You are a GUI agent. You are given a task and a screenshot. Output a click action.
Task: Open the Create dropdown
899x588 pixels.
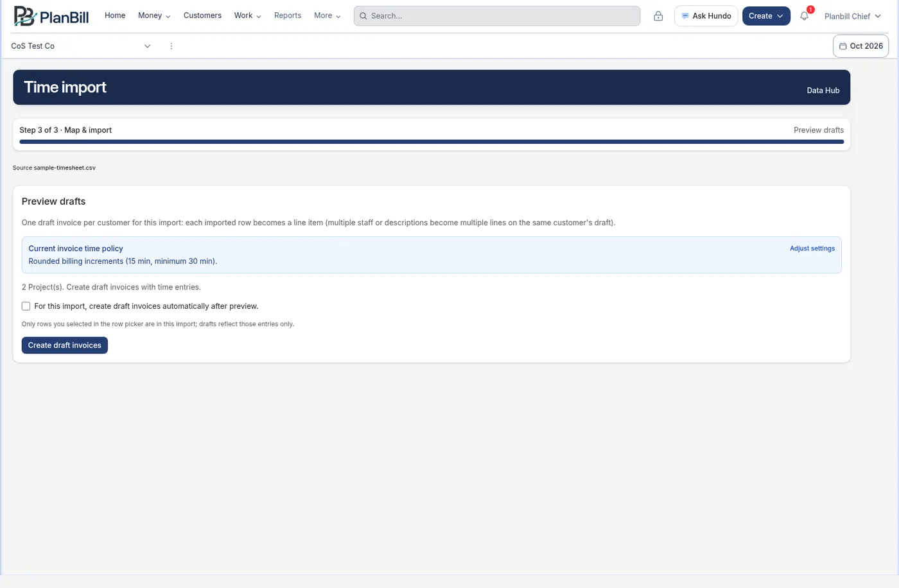766,16
